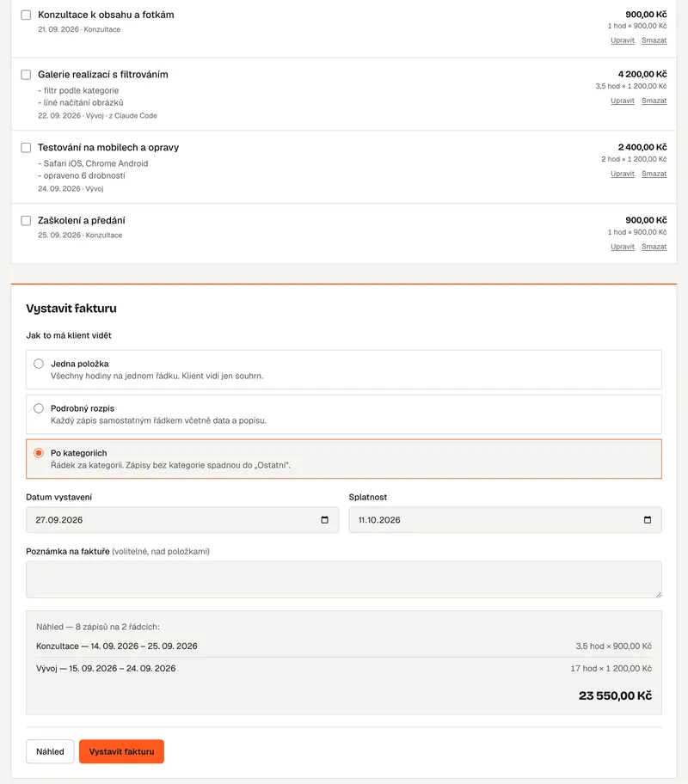
Task: Tick checkbox for Konzultace k obsahu a fotkám
Action: click(x=26, y=15)
